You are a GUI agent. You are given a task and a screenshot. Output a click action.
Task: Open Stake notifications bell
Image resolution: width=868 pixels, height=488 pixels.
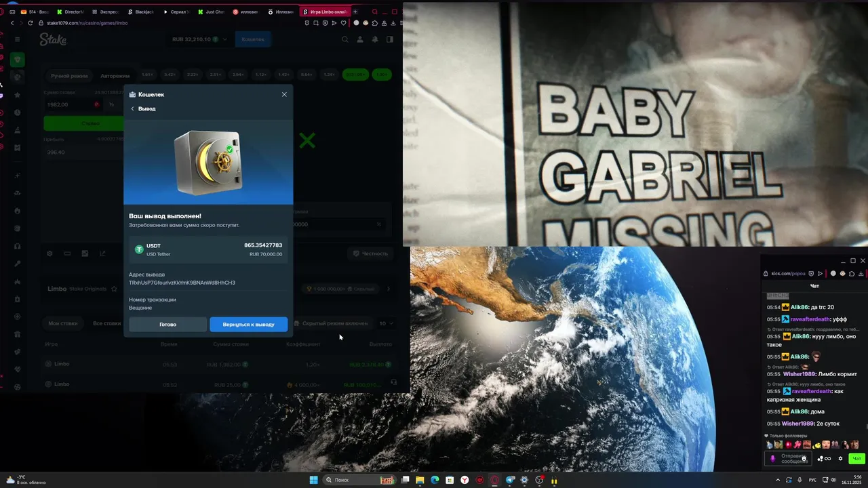pos(375,39)
